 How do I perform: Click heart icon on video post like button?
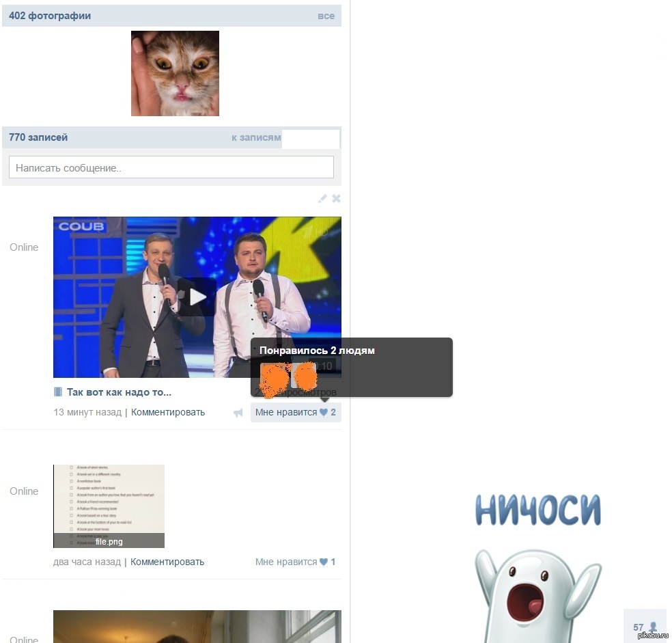coord(324,412)
